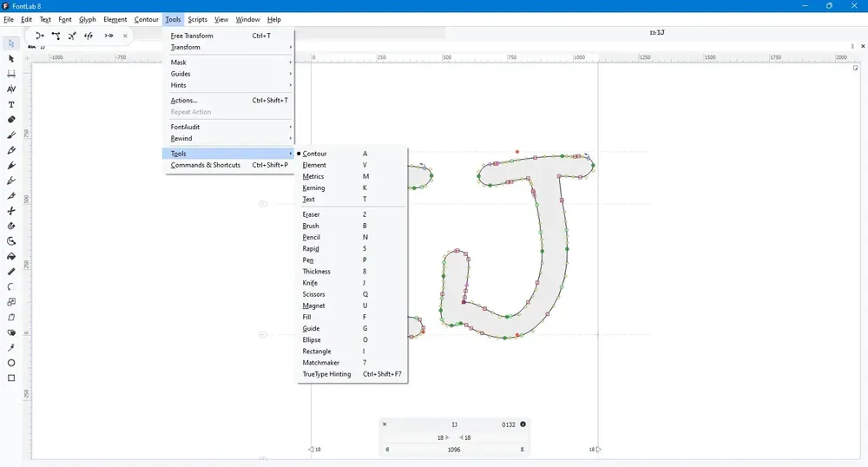
Task: Expand the Guides submenu
Action: [229, 74]
